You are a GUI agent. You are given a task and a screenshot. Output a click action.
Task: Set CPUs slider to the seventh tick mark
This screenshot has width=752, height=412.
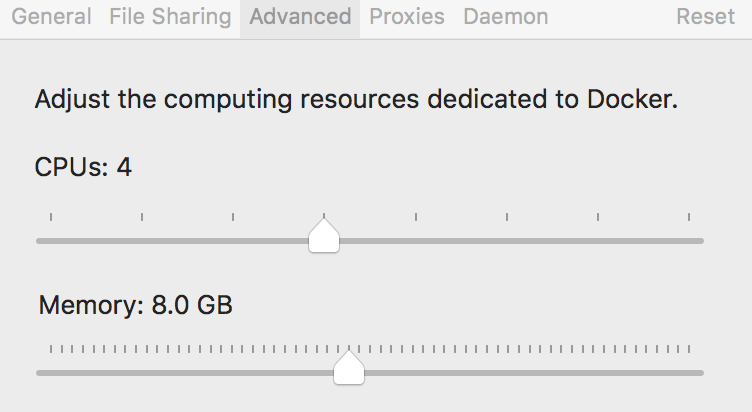click(598, 241)
